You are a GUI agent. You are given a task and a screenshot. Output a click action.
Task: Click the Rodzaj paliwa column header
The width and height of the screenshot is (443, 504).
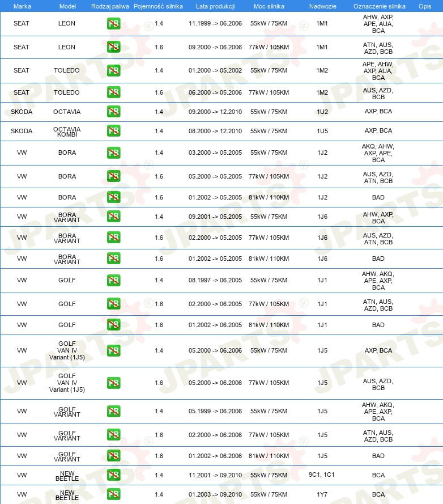pyautogui.click(x=110, y=6)
